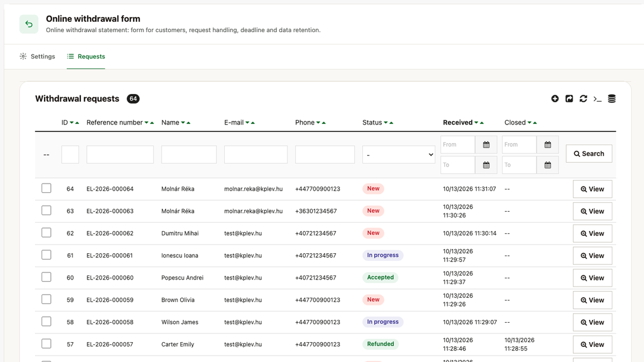Screen dimensions: 644x362
Task: Open Closed From calendar picker
Action: (x=547, y=144)
